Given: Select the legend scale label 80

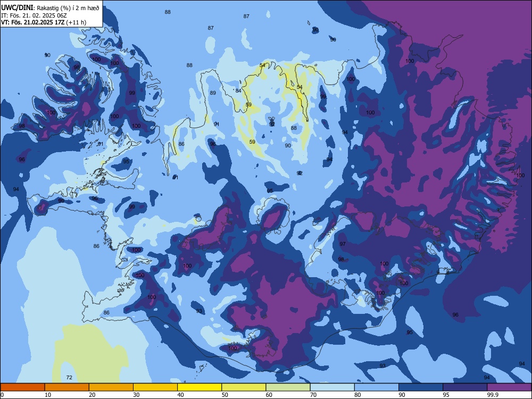Looking at the screenshot, I should coord(358,395).
